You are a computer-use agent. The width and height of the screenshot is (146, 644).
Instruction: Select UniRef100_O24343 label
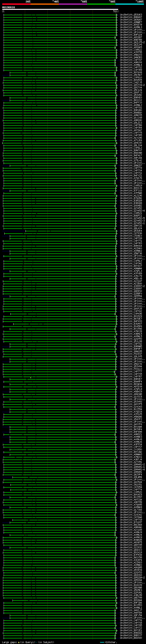tap(131, 407)
